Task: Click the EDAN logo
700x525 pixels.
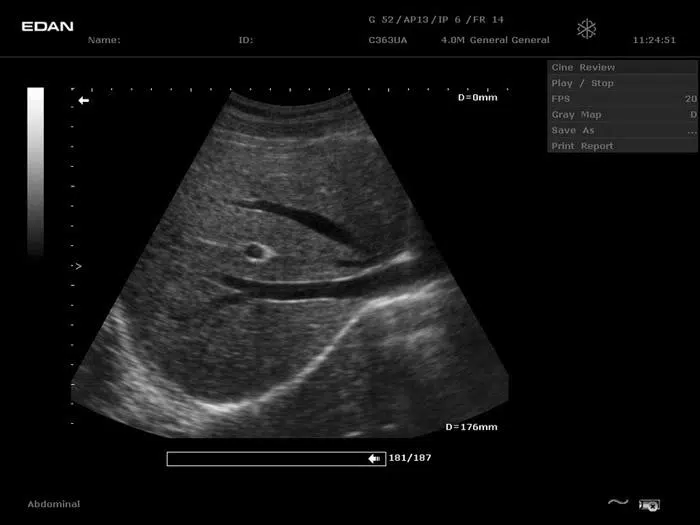Action: point(48,26)
